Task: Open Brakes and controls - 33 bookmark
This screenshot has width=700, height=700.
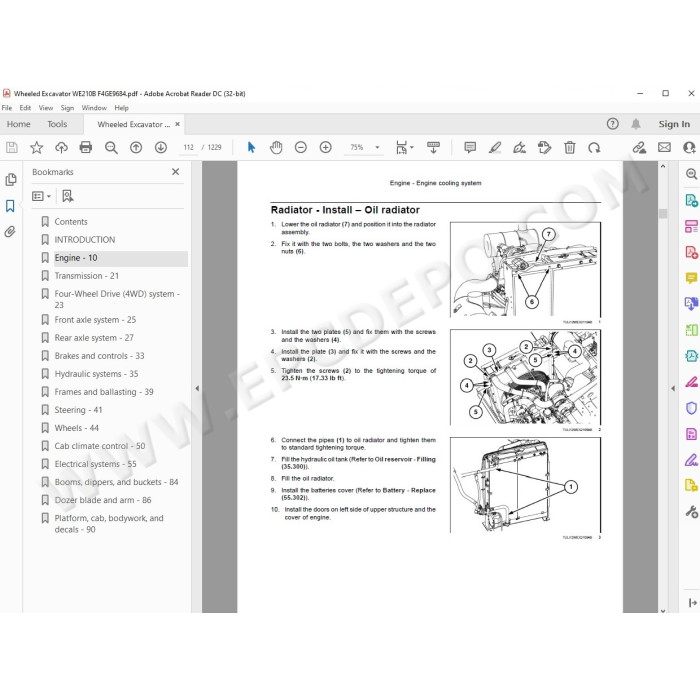Action: point(99,356)
